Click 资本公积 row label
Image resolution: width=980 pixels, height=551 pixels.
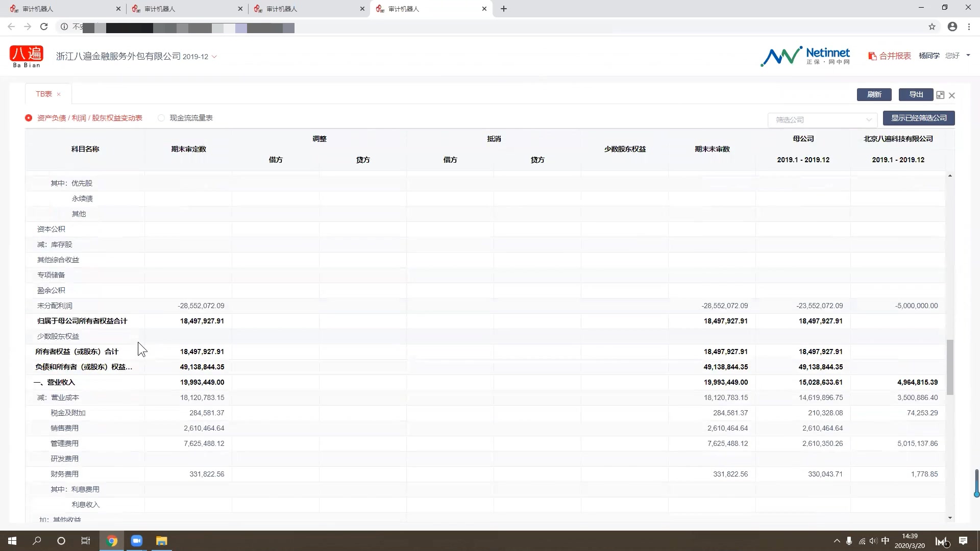point(51,229)
